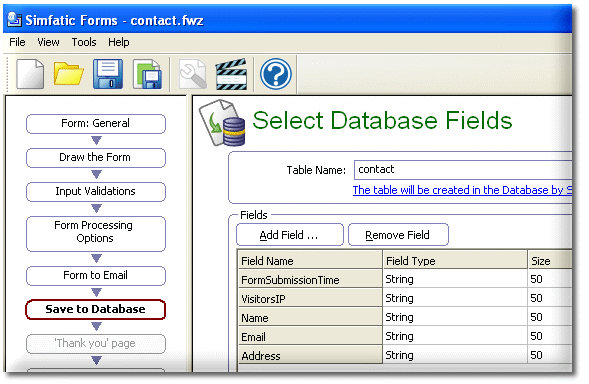Image resolution: width=589 pixels, height=384 pixels.
Task: Click Size 50 in FormSubmissionTime row
Action: (x=550, y=279)
